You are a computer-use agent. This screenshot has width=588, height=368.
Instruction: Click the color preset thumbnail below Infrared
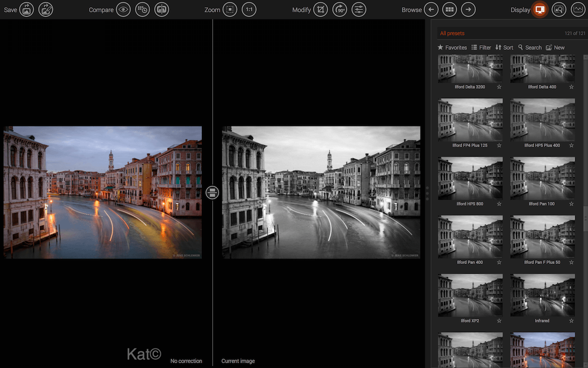tap(542, 350)
